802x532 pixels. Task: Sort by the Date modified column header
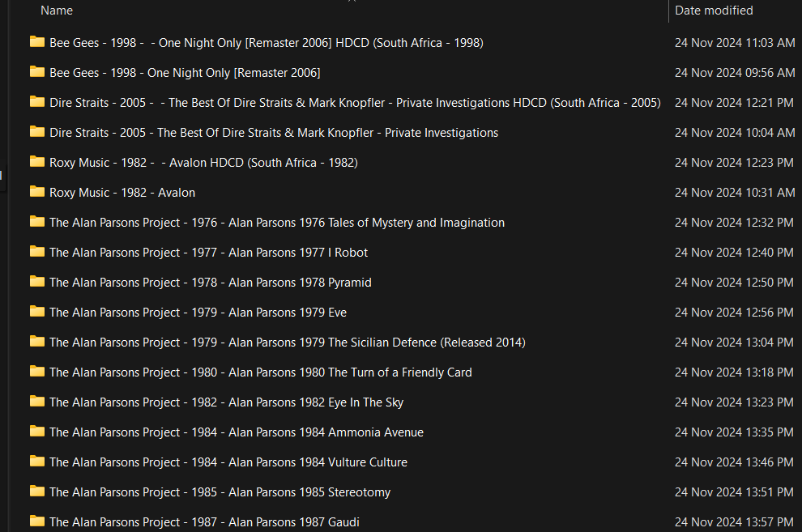point(714,11)
